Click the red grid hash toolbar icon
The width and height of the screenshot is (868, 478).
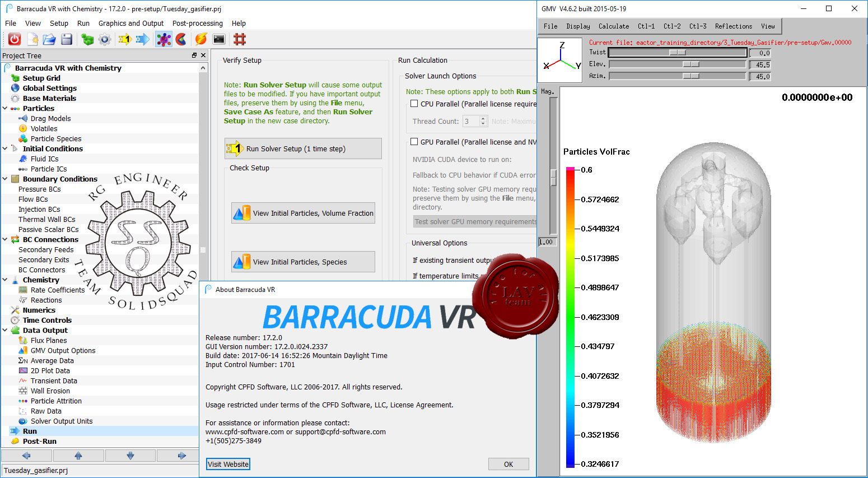point(240,39)
